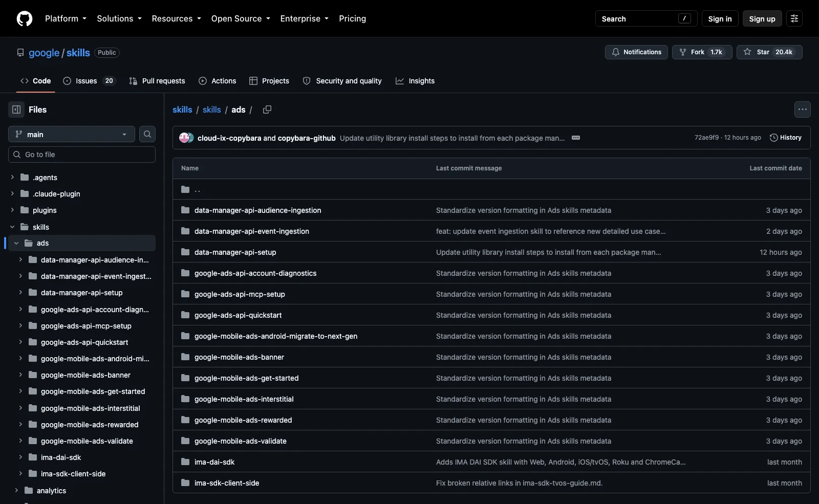Switch to the Pull requests tab
The width and height of the screenshot is (819, 504).
[157, 81]
